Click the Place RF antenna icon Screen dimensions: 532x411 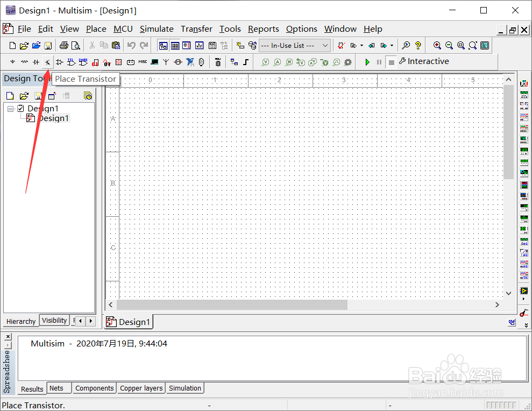click(166, 62)
